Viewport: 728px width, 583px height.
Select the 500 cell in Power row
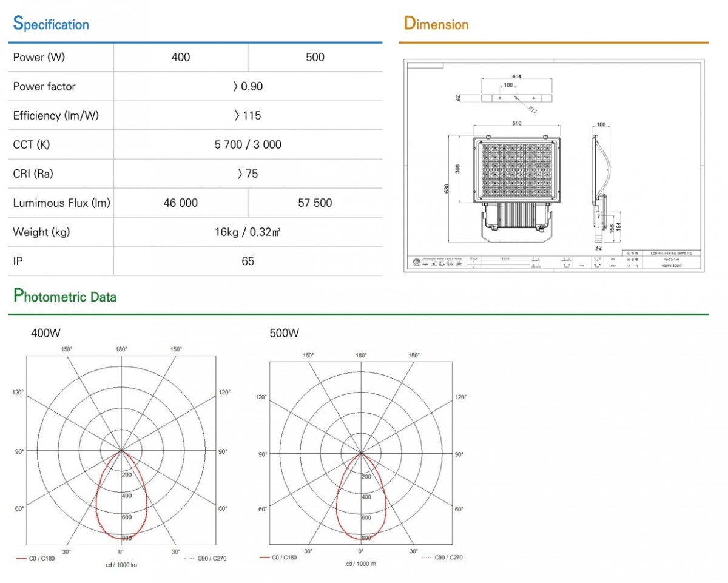coord(315,58)
